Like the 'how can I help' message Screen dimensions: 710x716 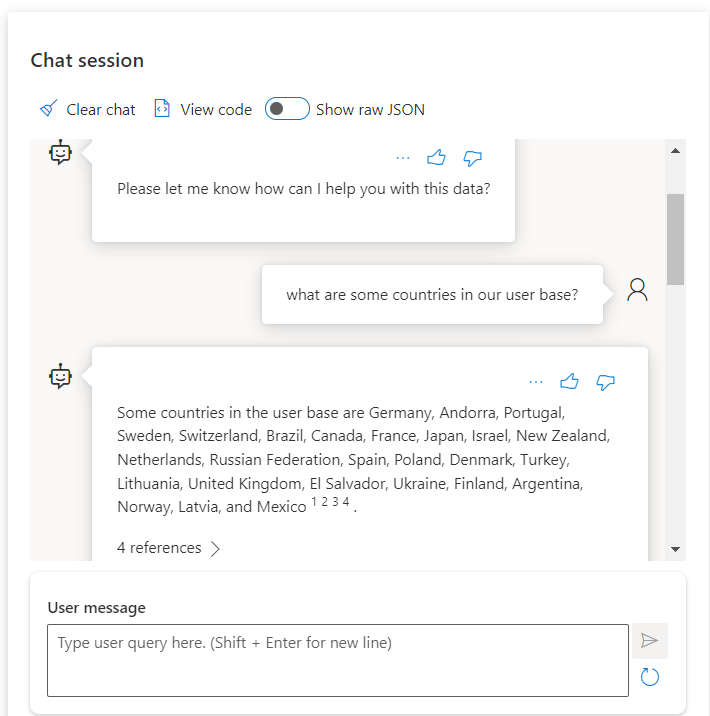click(x=436, y=157)
